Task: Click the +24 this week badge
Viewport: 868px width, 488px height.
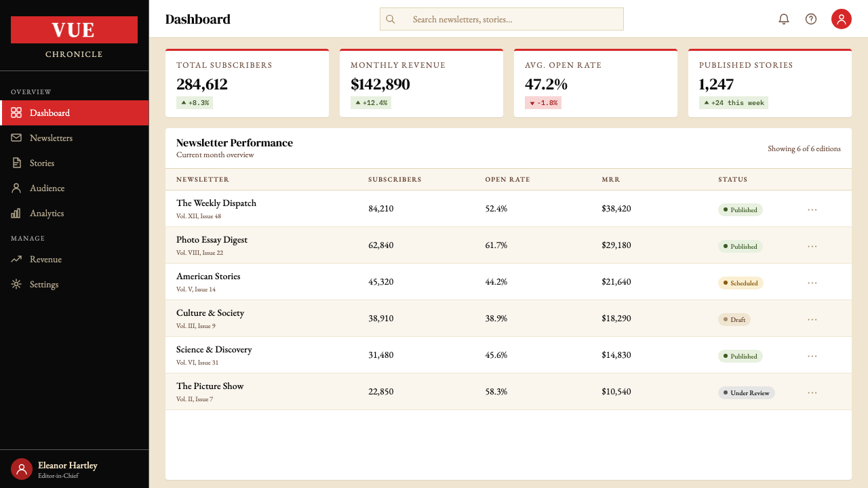Action: click(734, 103)
